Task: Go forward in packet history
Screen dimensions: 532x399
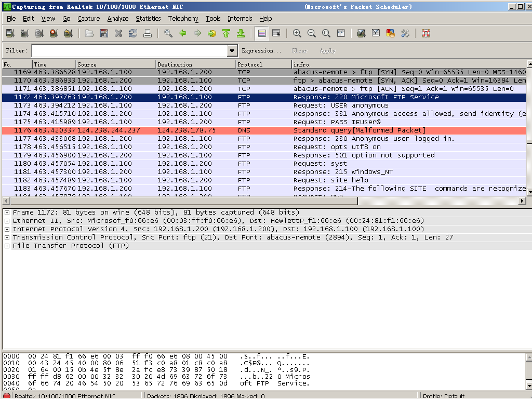Action: tap(197, 33)
